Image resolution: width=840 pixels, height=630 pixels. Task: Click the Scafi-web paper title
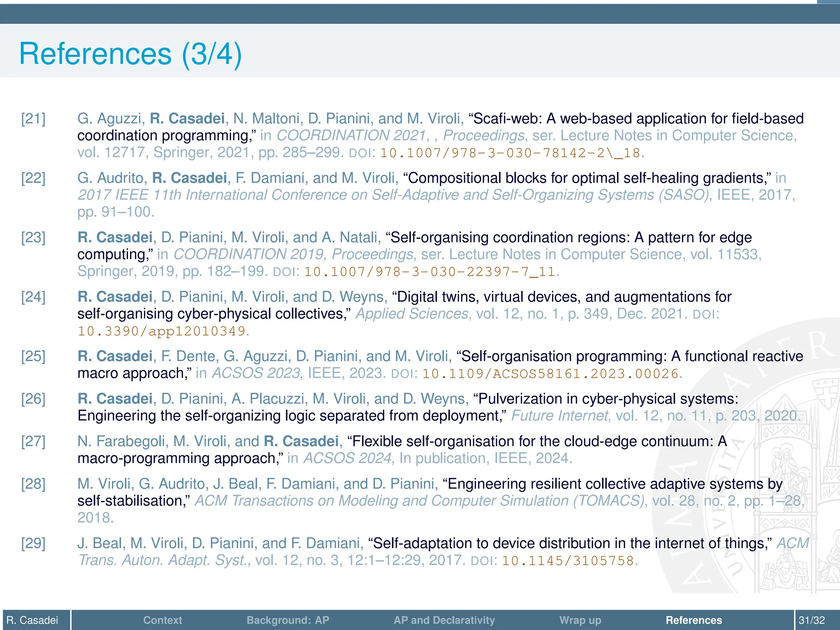[441, 127]
